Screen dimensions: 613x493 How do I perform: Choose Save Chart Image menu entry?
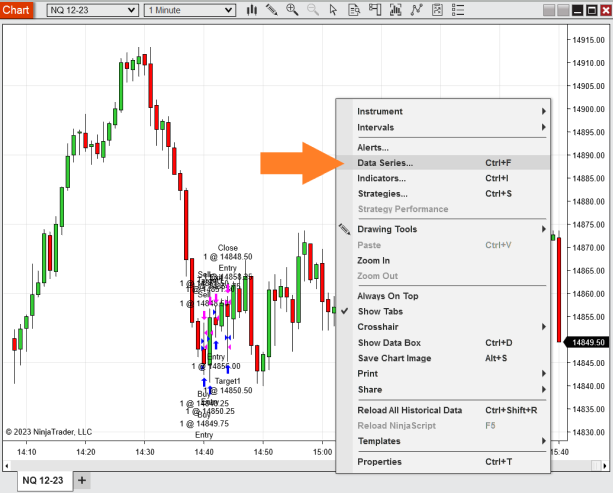pyautogui.click(x=444, y=358)
